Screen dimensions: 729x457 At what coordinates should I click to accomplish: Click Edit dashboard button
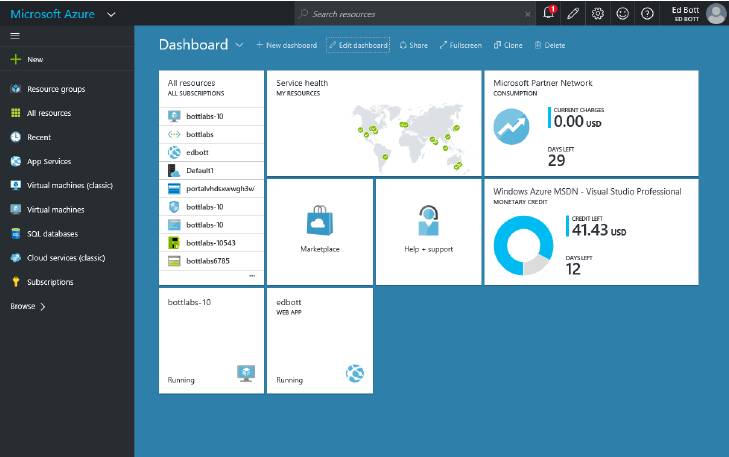[358, 45]
